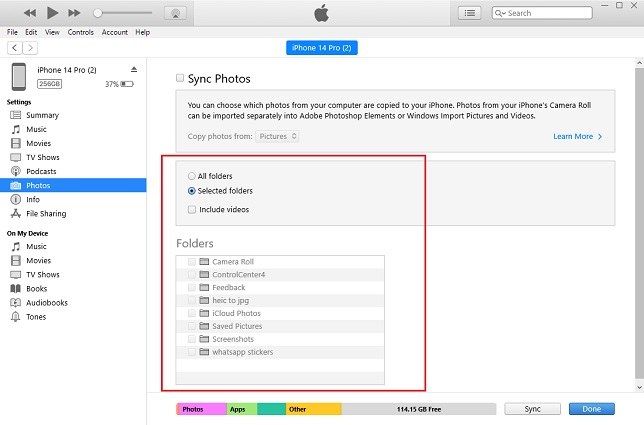Screen dimensions: 644x425
Task: Adjust the volume slider knob
Action: pyautogui.click(x=97, y=13)
